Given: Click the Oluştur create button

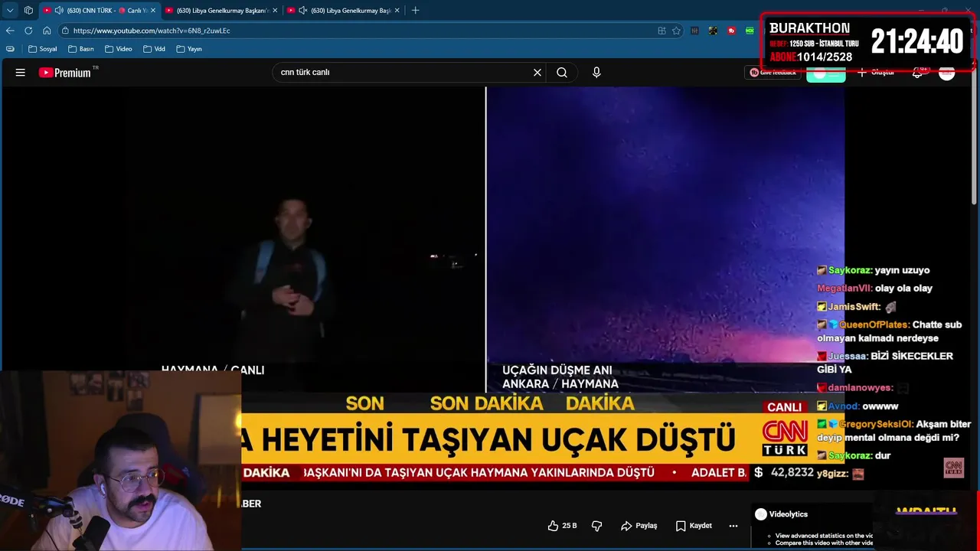Looking at the screenshot, I should tap(875, 73).
